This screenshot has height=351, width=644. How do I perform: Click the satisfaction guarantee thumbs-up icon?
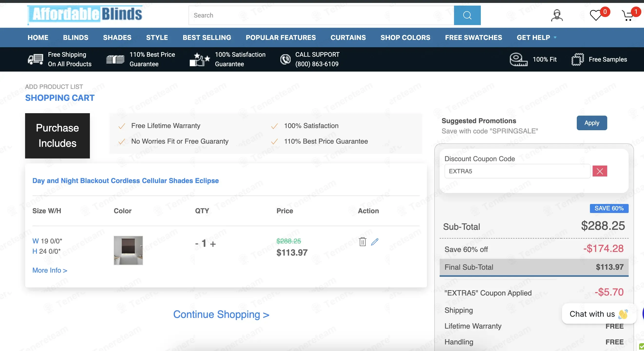pos(199,59)
